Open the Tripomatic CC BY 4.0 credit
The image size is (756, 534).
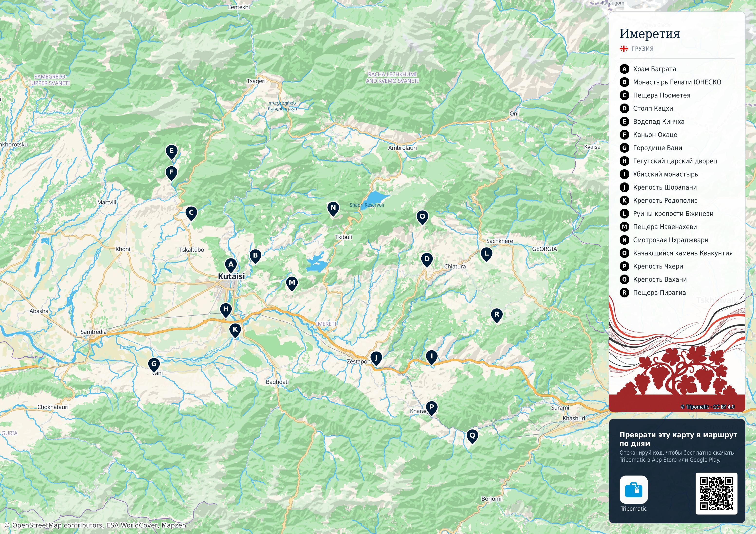tap(707, 407)
